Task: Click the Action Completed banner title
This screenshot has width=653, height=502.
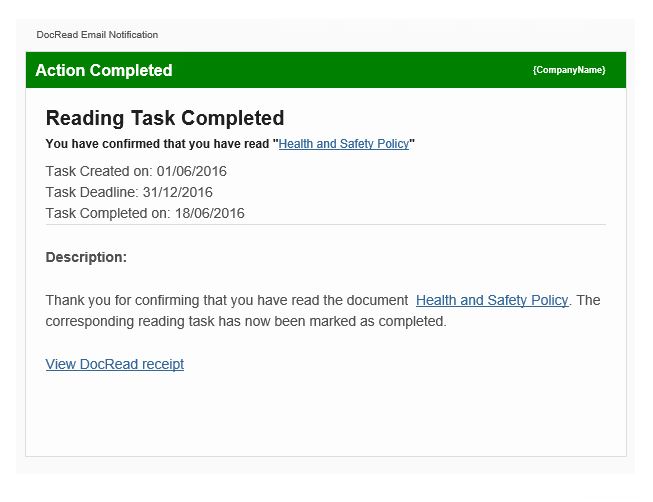Action: coord(104,70)
